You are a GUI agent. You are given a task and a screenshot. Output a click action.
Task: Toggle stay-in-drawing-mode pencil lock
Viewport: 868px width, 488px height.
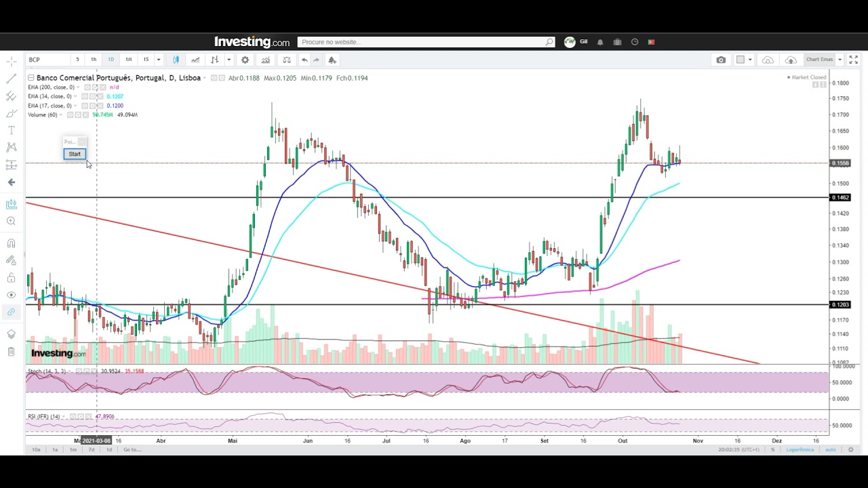(x=11, y=260)
